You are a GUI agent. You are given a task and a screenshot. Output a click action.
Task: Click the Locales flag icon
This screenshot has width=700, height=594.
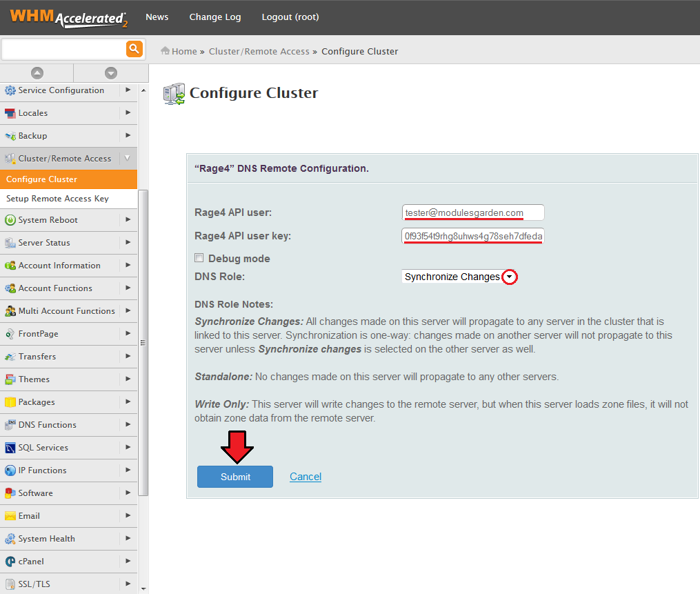tap(10, 113)
